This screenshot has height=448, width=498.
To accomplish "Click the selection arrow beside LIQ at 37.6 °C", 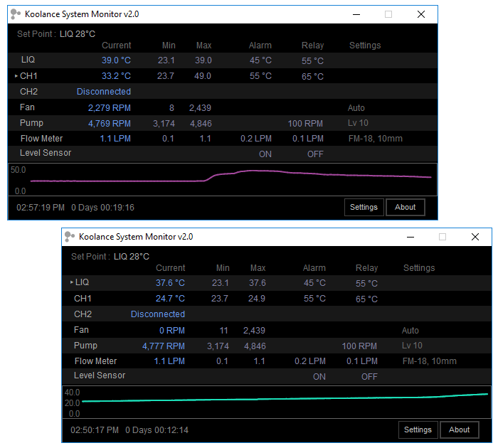I will pyautogui.click(x=71, y=283).
